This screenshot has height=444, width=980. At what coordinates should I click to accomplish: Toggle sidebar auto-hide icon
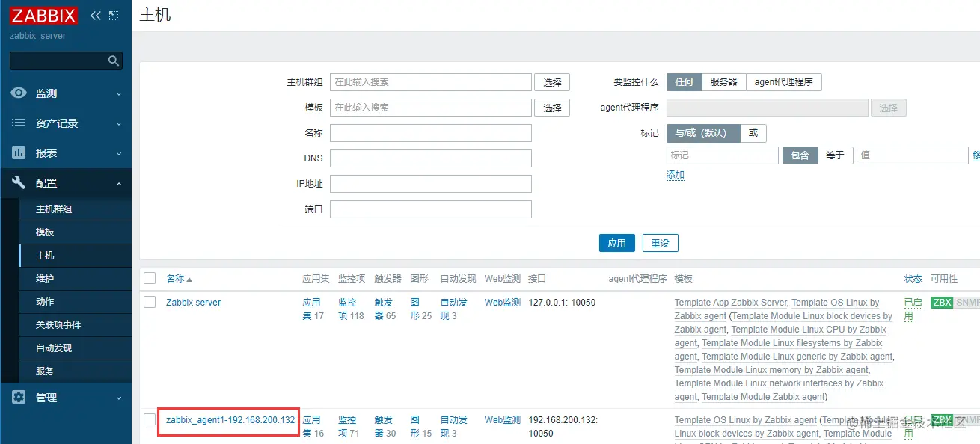click(x=114, y=15)
